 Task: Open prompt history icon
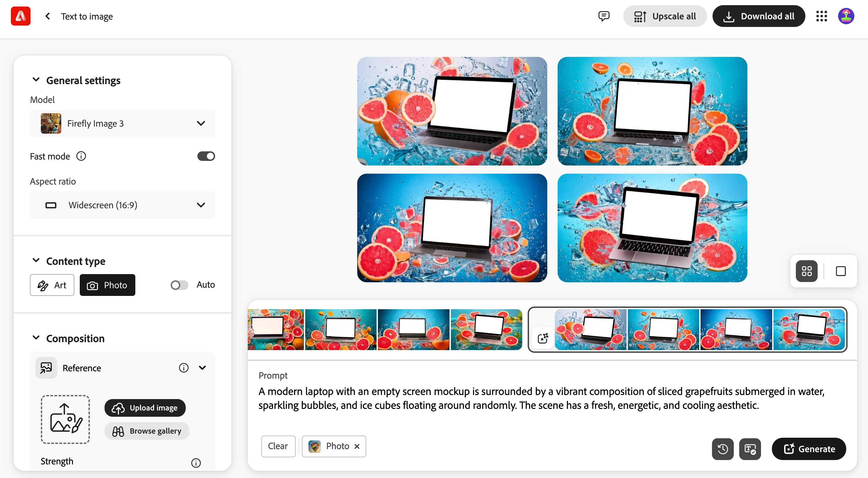click(722, 449)
